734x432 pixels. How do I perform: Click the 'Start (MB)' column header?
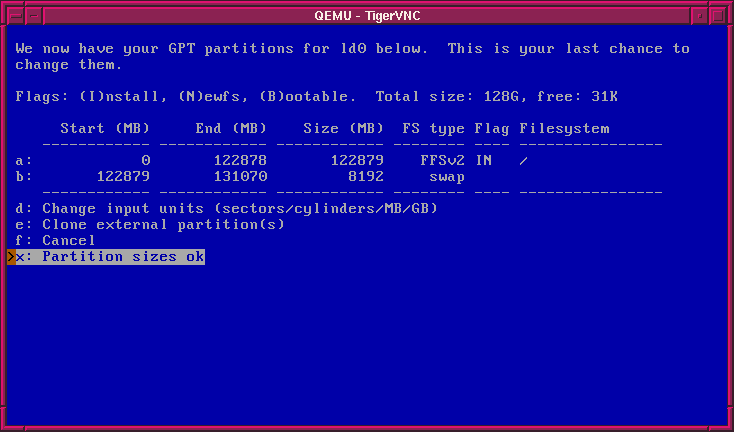pos(105,128)
